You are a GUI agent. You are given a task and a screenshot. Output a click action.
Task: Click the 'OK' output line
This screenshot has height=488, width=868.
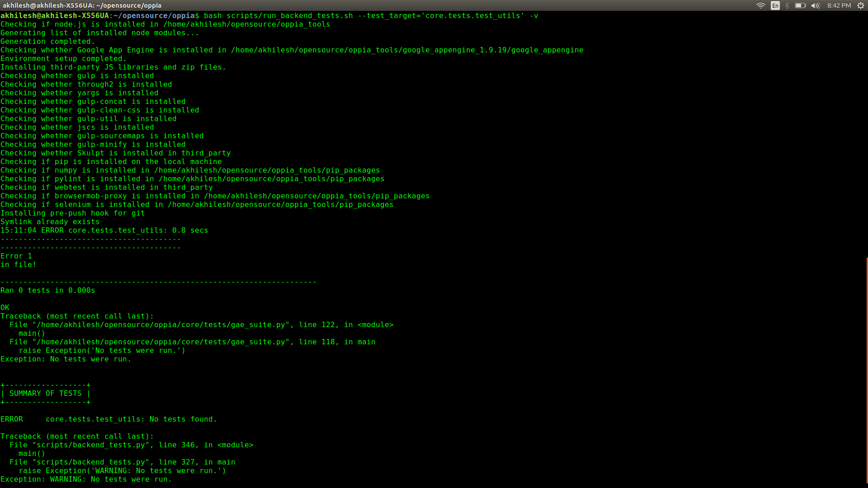tap(5, 308)
